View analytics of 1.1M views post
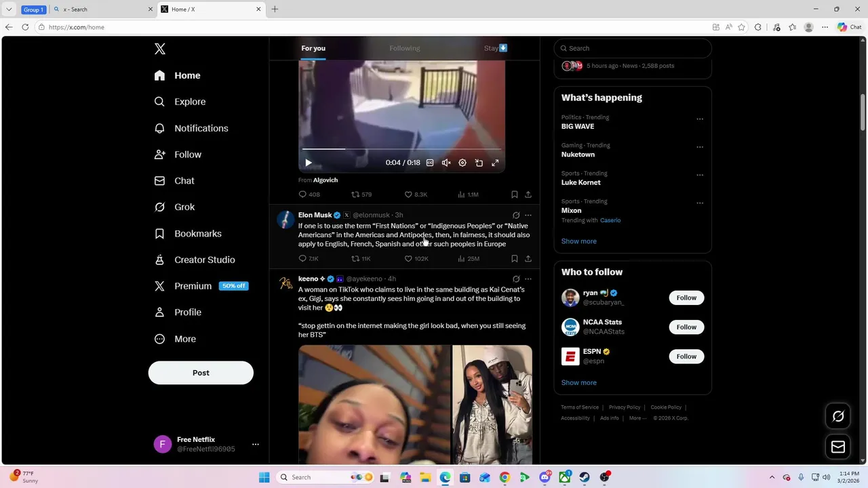 [x=468, y=195]
